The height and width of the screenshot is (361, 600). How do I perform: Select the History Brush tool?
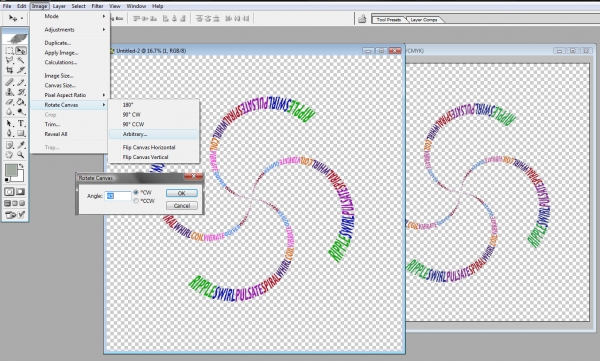[x=21, y=92]
